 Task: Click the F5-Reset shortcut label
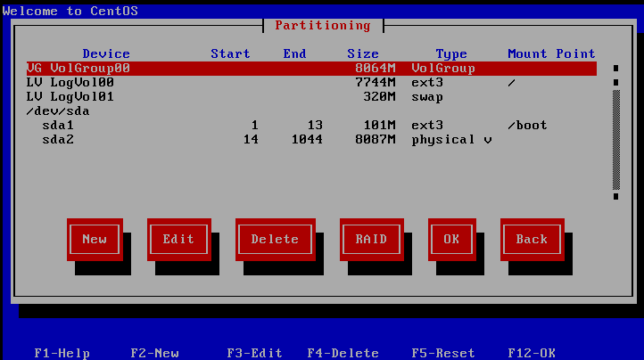(443, 353)
